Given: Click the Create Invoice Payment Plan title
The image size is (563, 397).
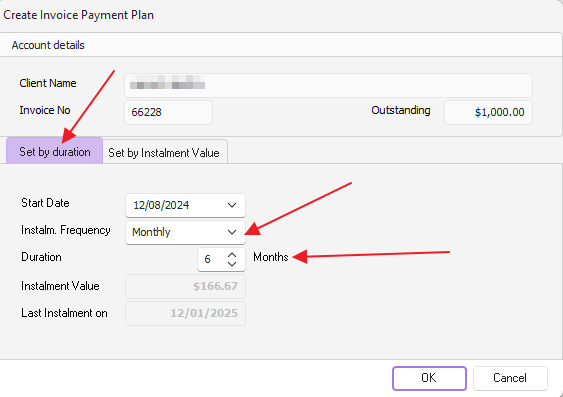Looking at the screenshot, I should click(78, 15).
